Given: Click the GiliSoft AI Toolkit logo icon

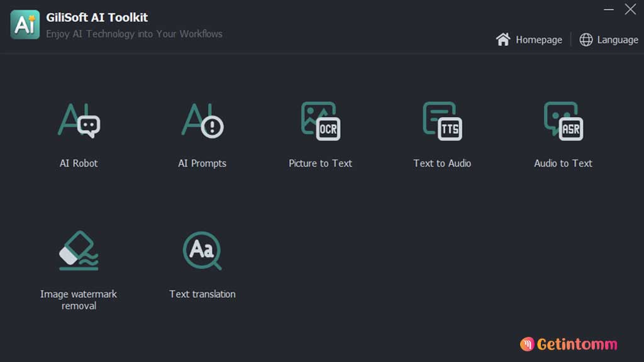Looking at the screenshot, I should click(x=25, y=25).
